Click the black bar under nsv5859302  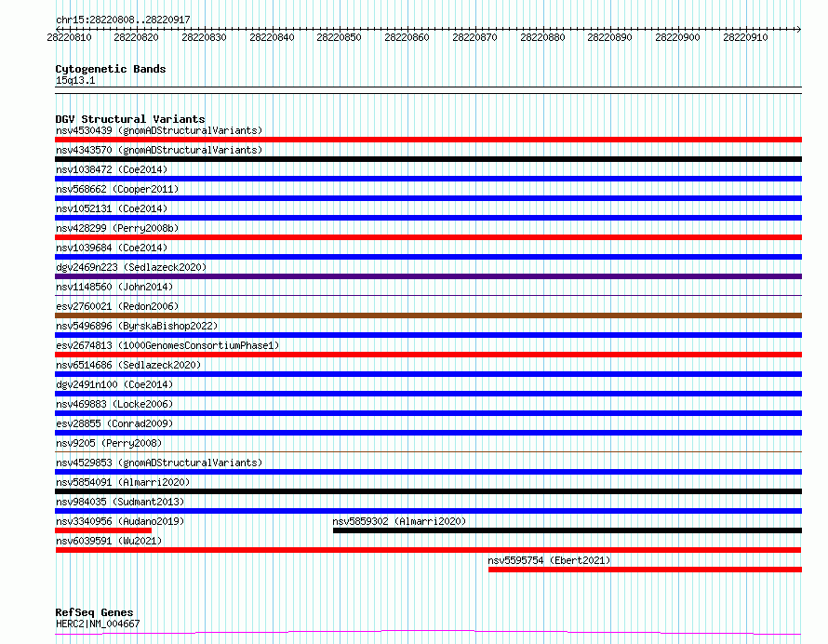568,530
